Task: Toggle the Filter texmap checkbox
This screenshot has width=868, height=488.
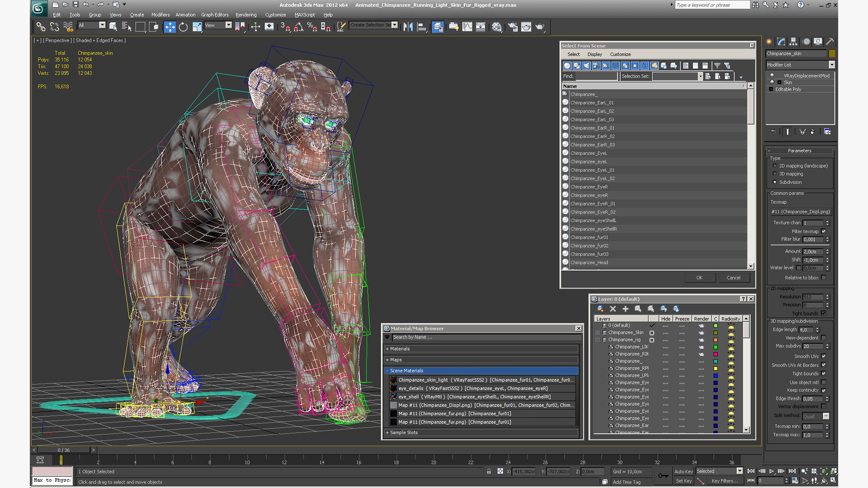Action: [x=823, y=231]
